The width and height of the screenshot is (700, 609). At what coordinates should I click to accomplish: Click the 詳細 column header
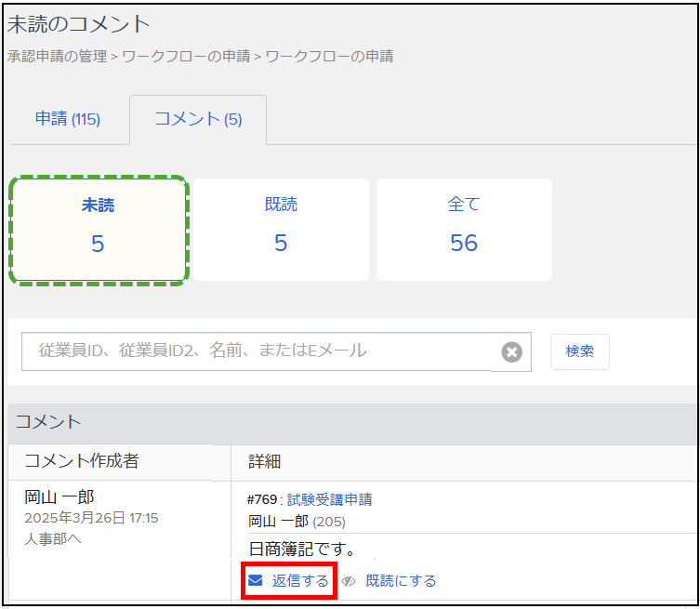point(265,461)
